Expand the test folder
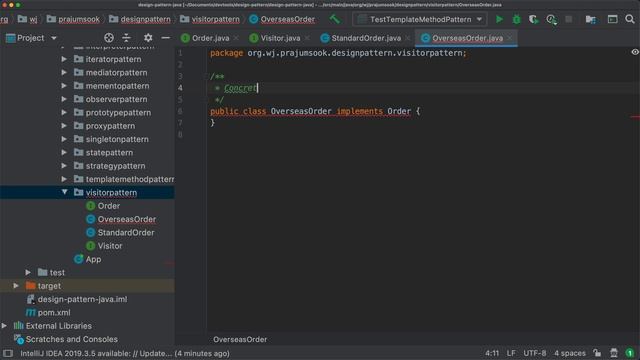Screen dimensions: 640x360 point(28,272)
